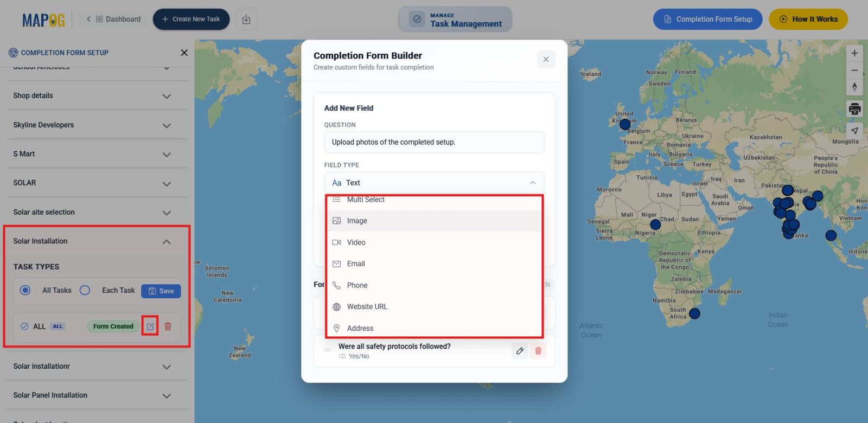868x423 pixels.
Task: Click Save in Task Types
Action: [x=161, y=291]
